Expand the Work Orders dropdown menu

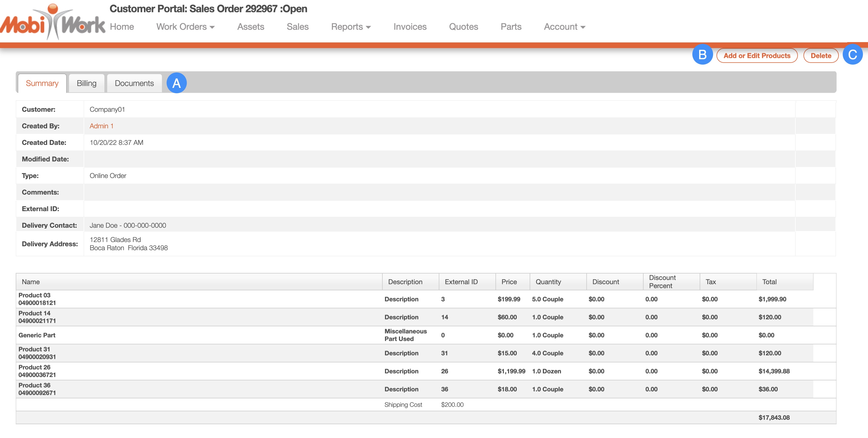[x=185, y=27]
